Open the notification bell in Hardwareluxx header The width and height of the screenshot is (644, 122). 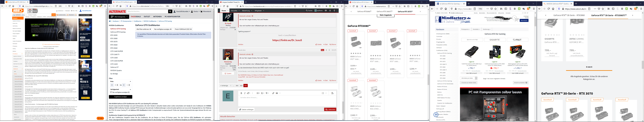(x=330, y=11)
